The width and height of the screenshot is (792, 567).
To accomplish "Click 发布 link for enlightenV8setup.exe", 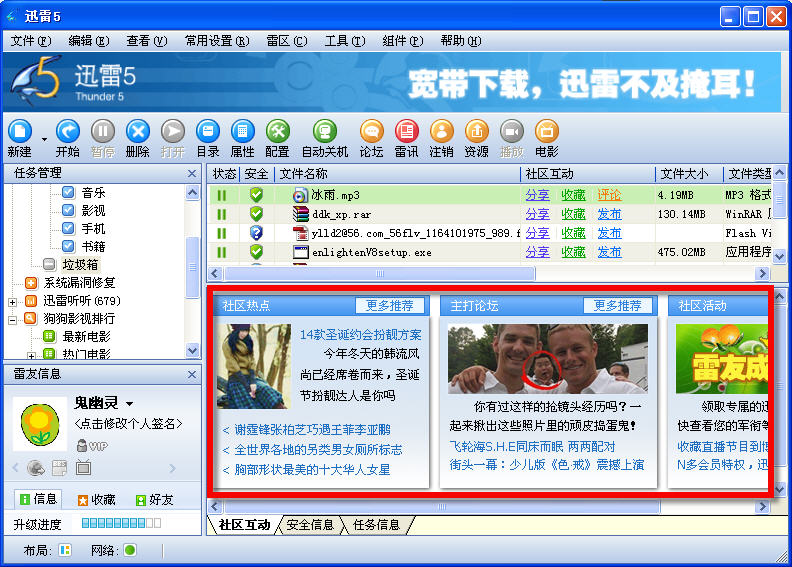I will pos(609,252).
